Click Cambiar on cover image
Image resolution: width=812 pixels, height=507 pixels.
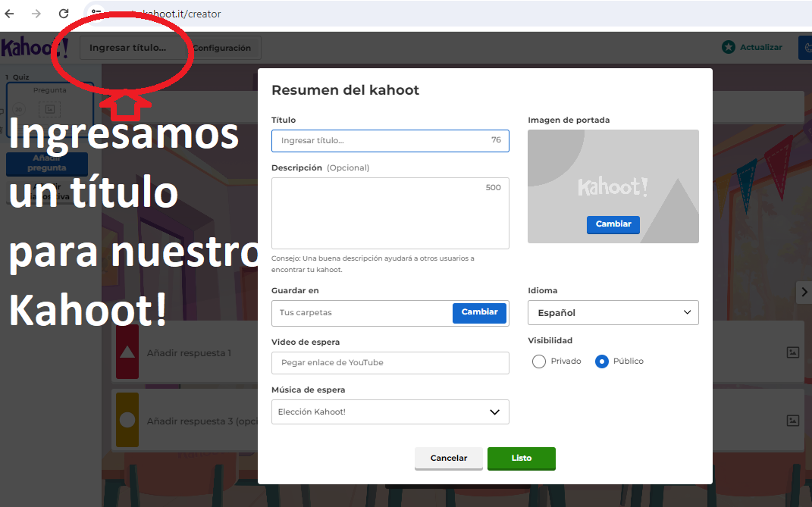point(613,224)
